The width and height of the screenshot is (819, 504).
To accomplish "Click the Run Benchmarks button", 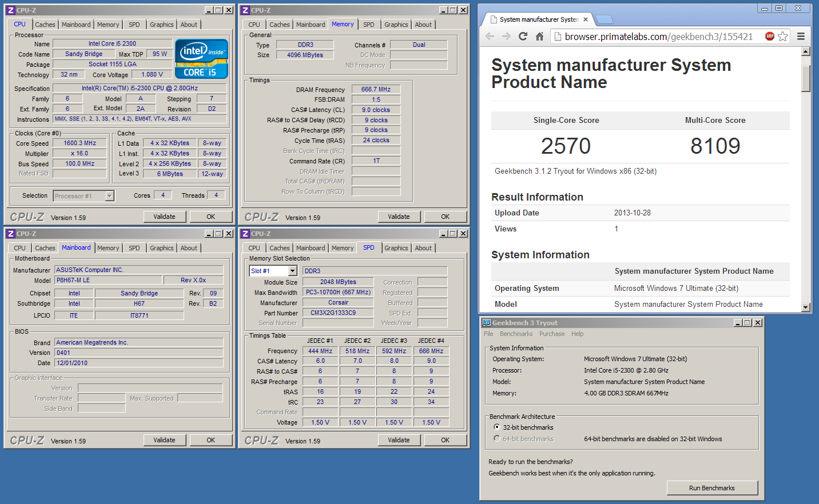I will (712, 488).
